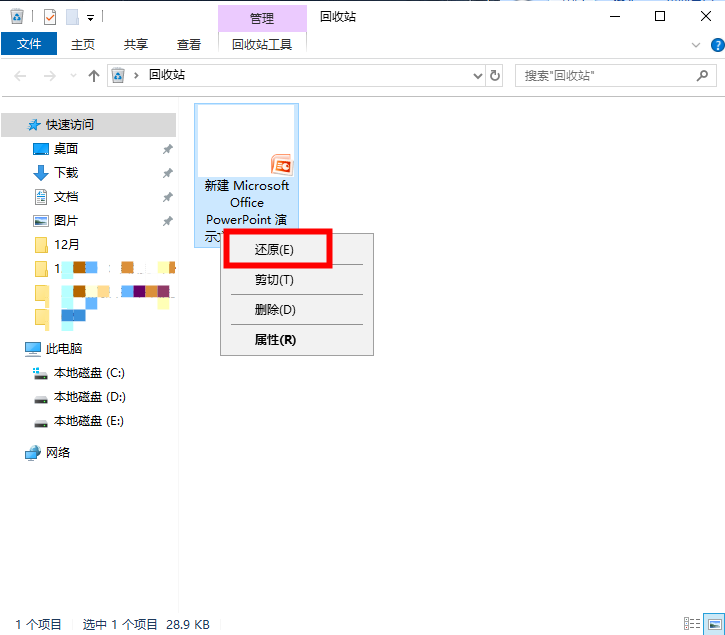Click 回收站 in the address bar
This screenshot has width=725, height=635.
point(167,75)
